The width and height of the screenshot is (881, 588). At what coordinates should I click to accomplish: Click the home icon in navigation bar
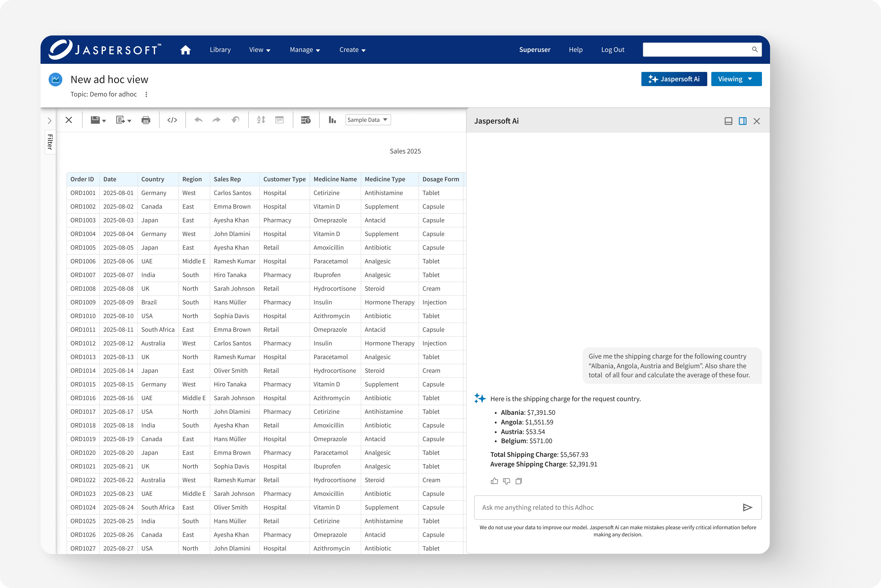pyautogui.click(x=185, y=50)
